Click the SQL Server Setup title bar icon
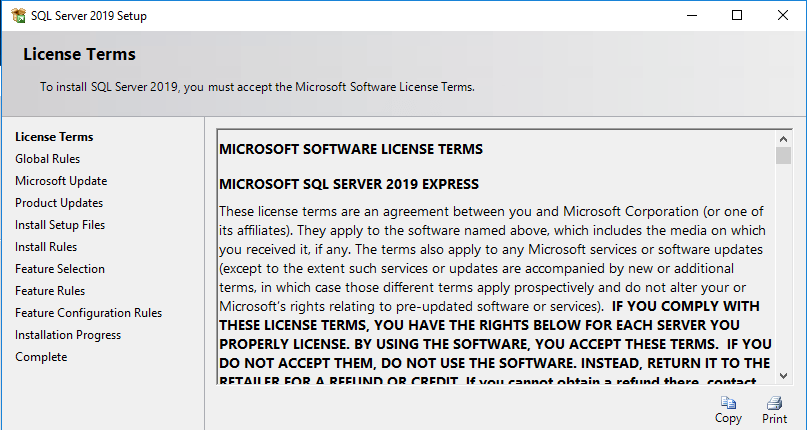This screenshot has height=430, width=807. pos(18,15)
